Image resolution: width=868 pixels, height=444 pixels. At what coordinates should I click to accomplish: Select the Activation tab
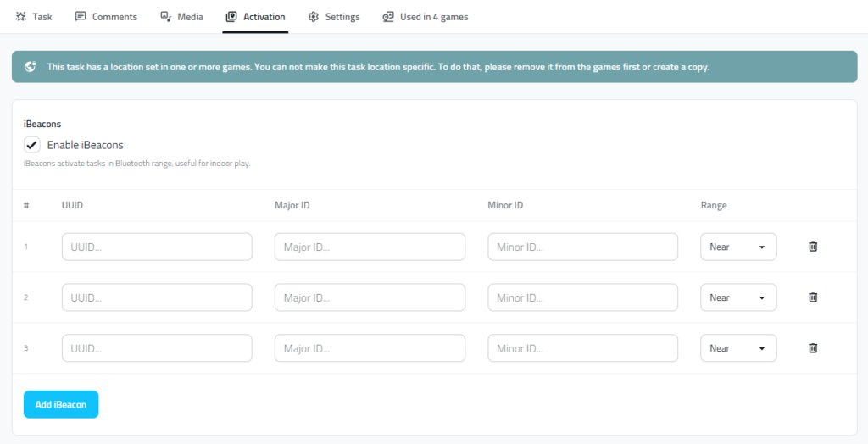[x=255, y=17]
